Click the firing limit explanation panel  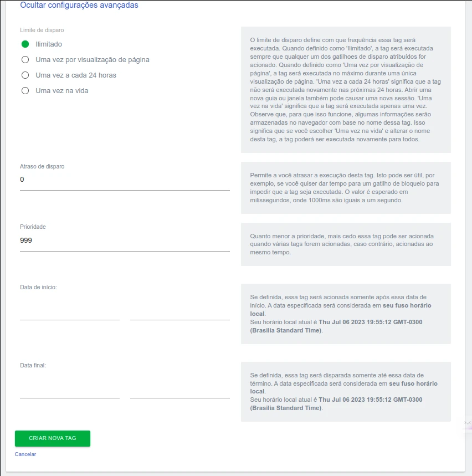346,90
